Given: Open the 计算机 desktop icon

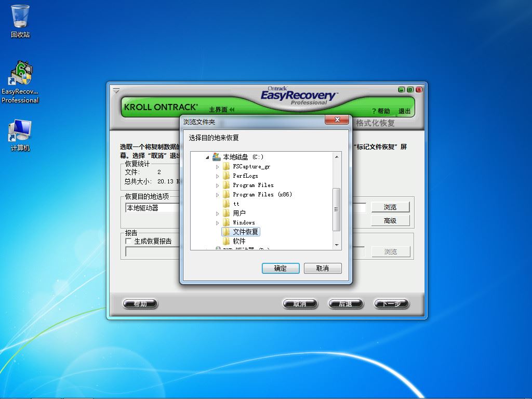Looking at the screenshot, I should (x=20, y=135).
